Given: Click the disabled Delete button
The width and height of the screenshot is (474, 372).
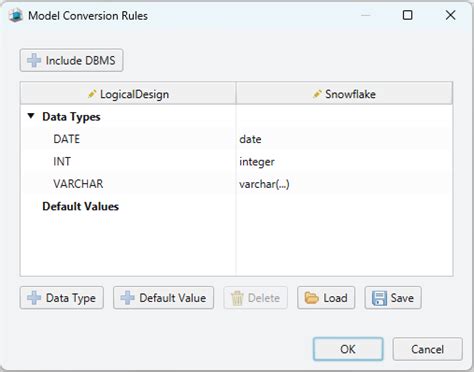Looking at the screenshot, I should pyautogui.click(x=255, y=298).
